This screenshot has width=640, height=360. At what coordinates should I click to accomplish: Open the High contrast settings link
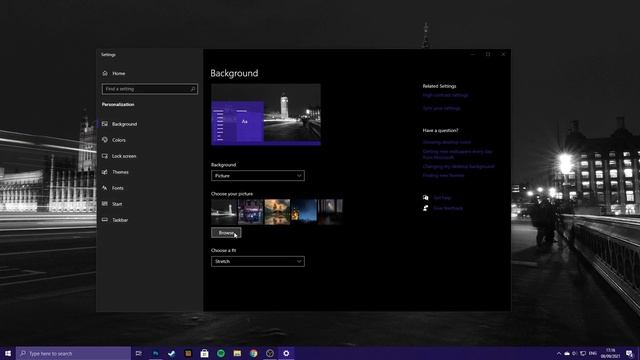(445, 95)
